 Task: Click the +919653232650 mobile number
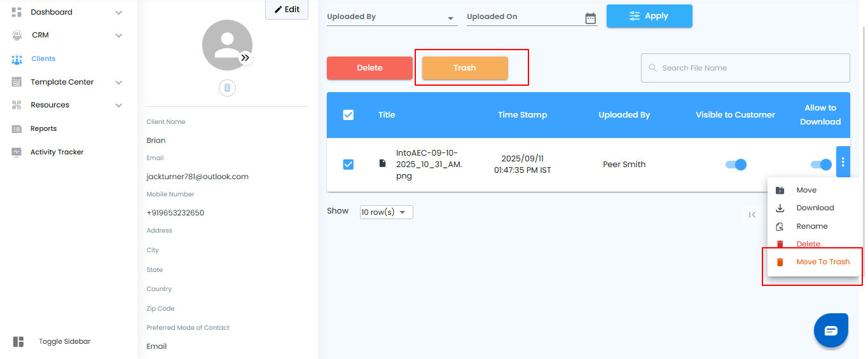click(176, 213)
